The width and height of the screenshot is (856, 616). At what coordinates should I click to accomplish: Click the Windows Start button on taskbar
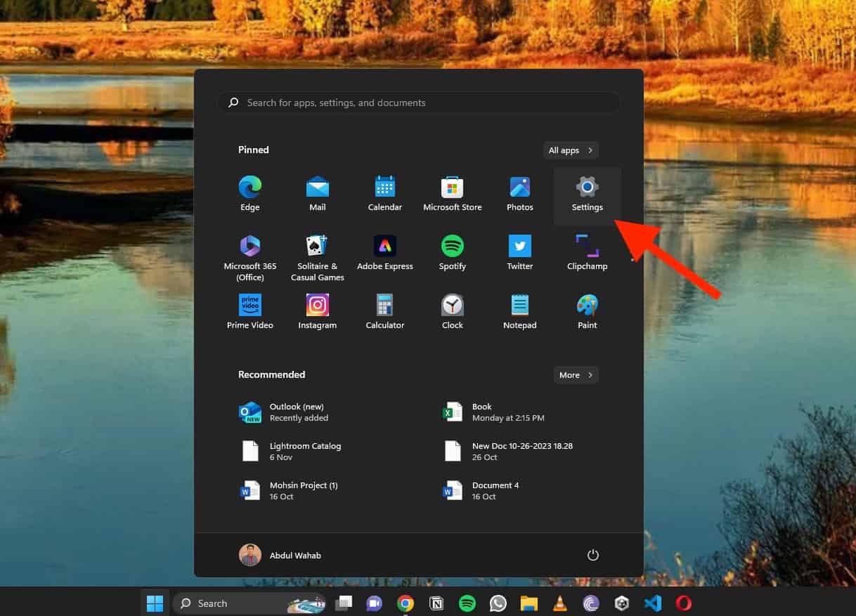pyautogui.click(x=155, y=603)
